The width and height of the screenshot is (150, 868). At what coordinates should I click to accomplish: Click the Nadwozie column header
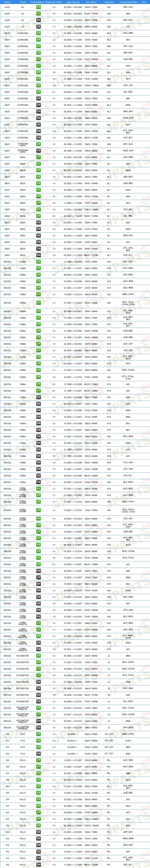click(x=109, y=2)
